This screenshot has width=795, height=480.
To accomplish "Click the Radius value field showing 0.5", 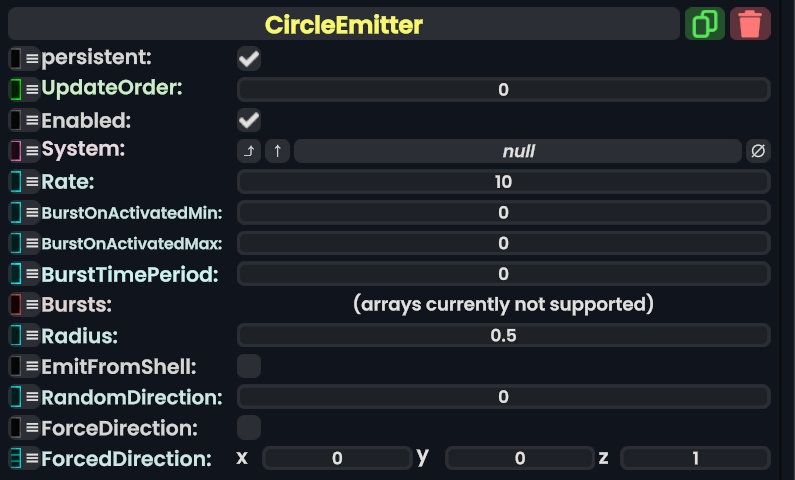I will [x=503, y=335].
